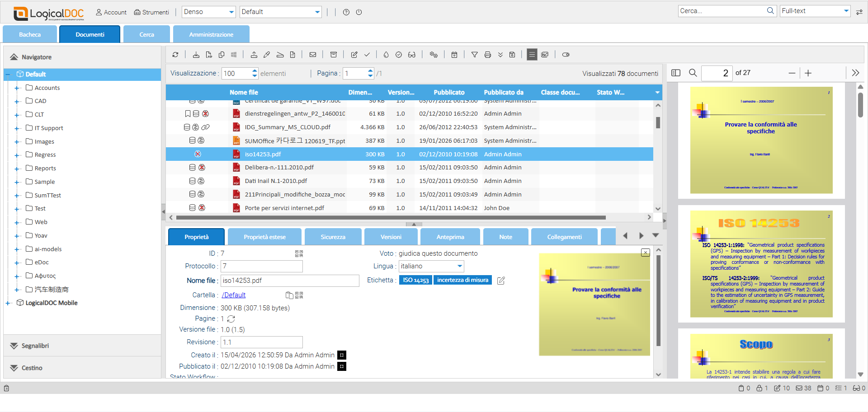The width and height of the screenshot is (868, 412).
Task: Switch to the Sicurezza tab
Action: coord(333,237)
